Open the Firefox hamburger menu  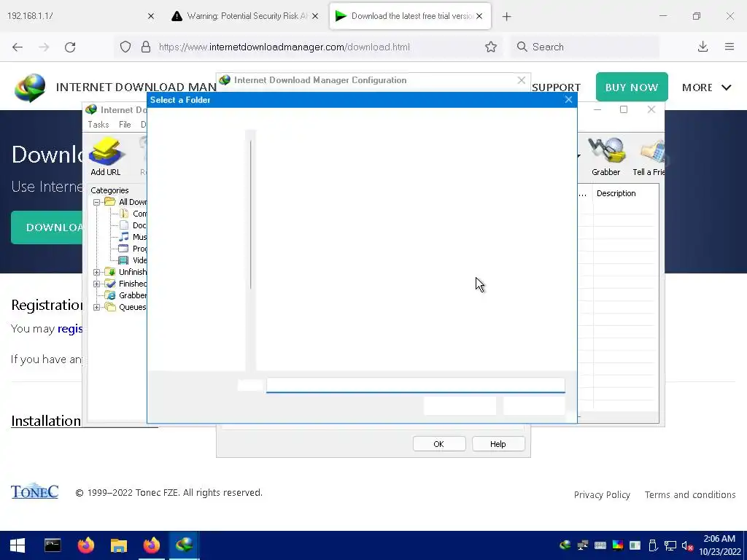tap(729, 47)
